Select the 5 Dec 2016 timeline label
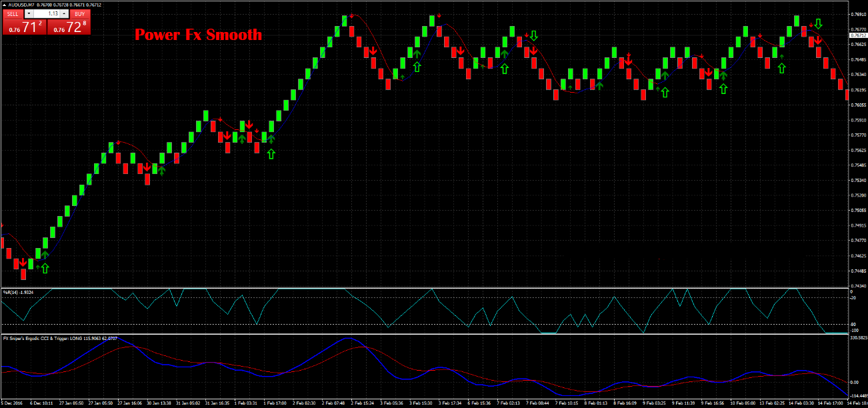The width and height of the screenshot is (868, 408). 11,403
